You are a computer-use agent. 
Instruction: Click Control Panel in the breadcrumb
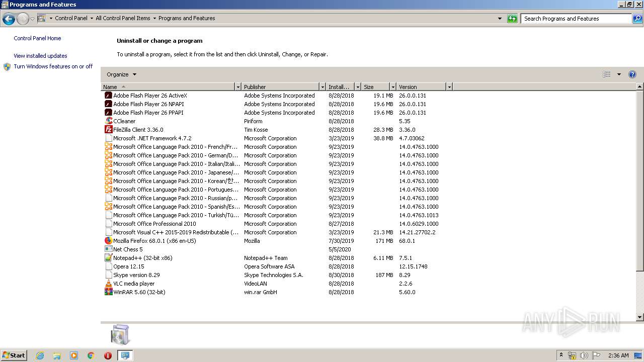point(71,18)
